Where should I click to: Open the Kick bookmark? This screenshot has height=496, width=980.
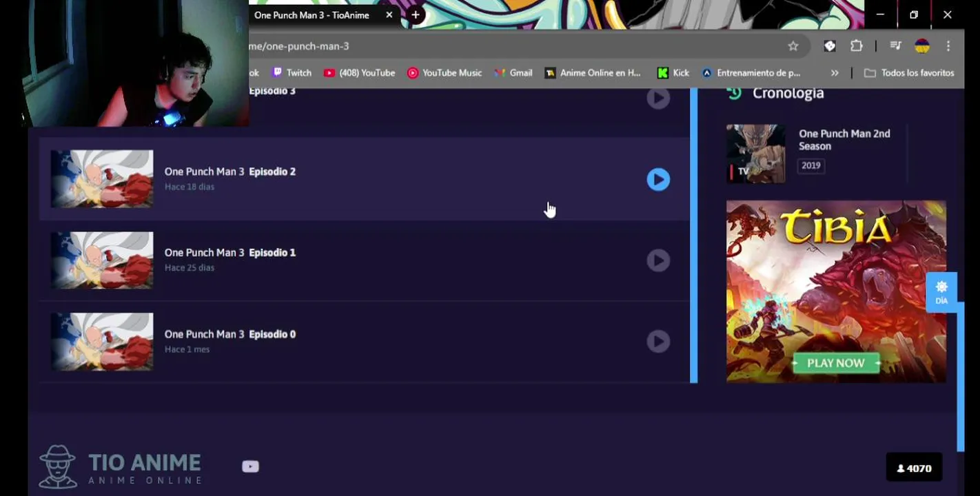pyautogui.click(x=673, y=72)
